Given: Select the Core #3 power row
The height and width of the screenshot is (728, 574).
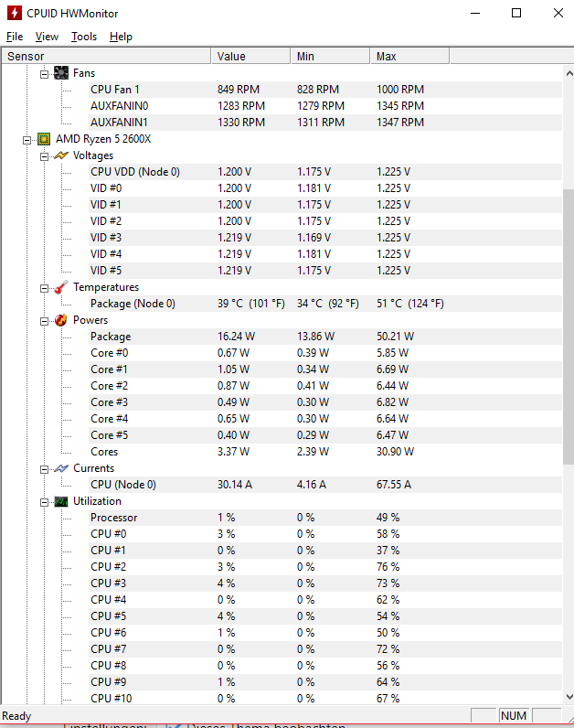Looking at the screenshot, I should (x=325, y=402).
